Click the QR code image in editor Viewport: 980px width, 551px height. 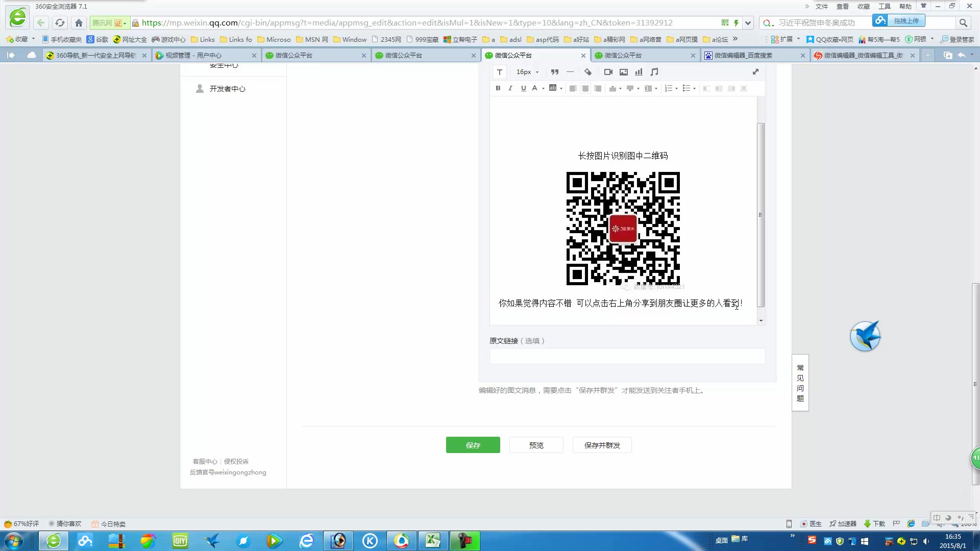point(623,228)
